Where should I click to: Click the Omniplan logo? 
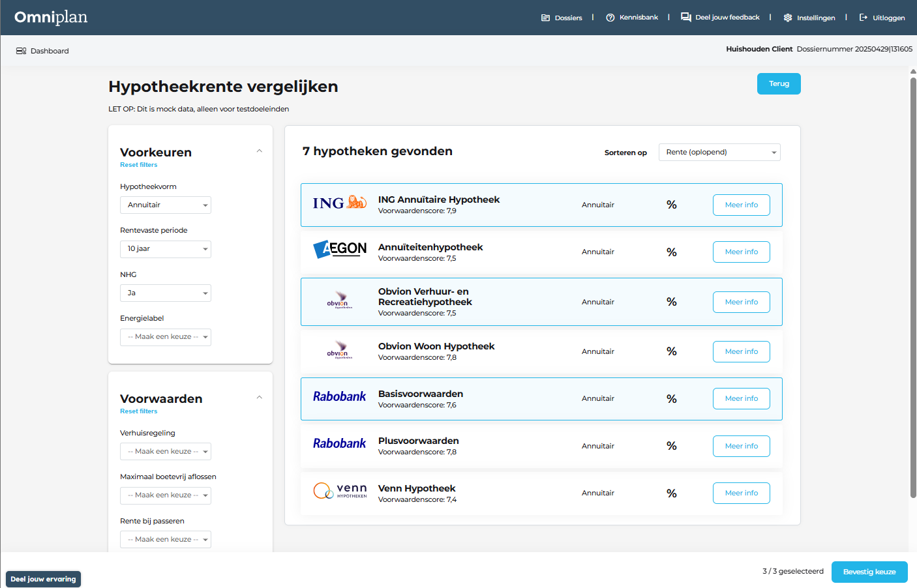pos(51,17)
